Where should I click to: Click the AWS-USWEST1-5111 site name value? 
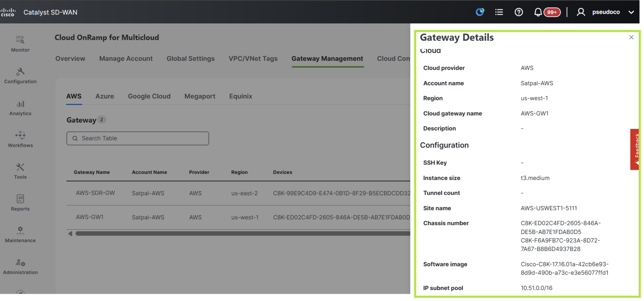click(549, 208)
